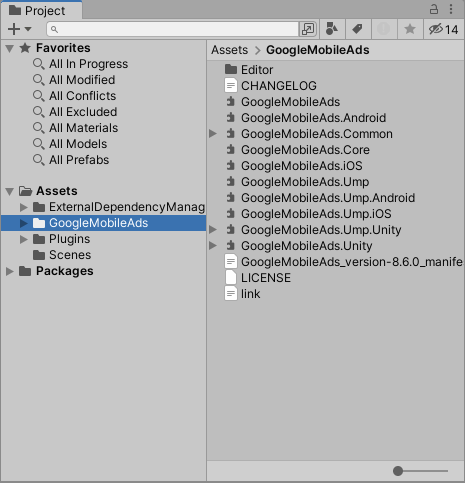Collapse the Favorites section
The width and height of the screenshot is (465, 483).
pos(10,49)
